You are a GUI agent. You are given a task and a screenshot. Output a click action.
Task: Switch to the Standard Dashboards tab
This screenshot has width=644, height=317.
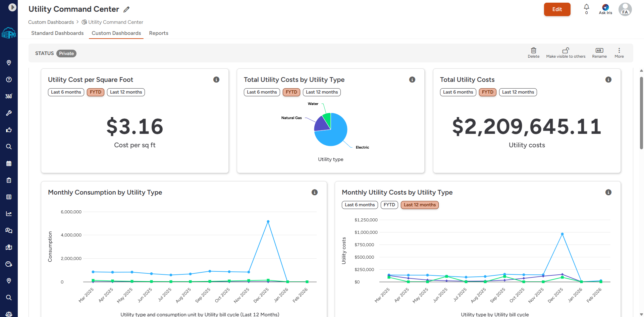click(x=57, y=33)
